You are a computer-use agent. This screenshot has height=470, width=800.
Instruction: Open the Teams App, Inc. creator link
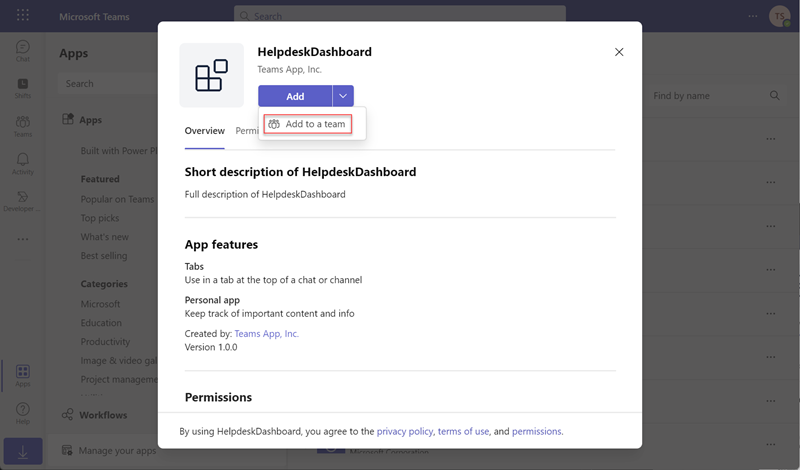[266, 334]
